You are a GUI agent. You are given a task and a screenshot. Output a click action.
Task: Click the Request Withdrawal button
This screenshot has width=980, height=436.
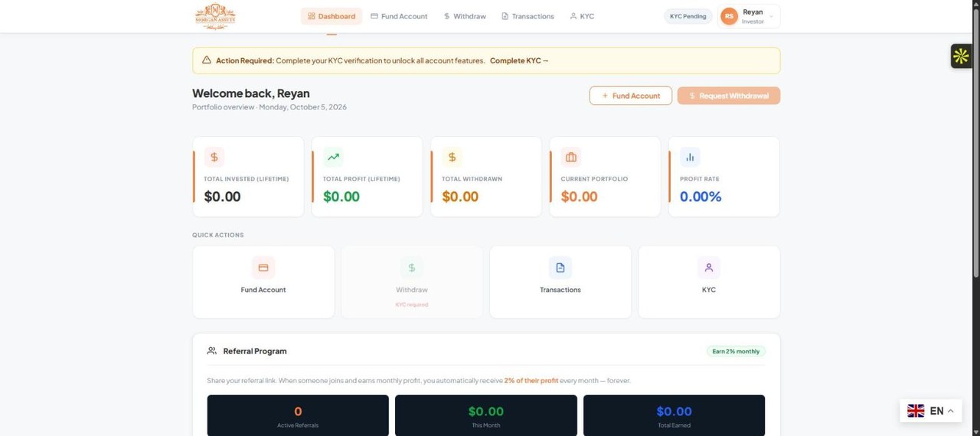(x=729, y=96)
